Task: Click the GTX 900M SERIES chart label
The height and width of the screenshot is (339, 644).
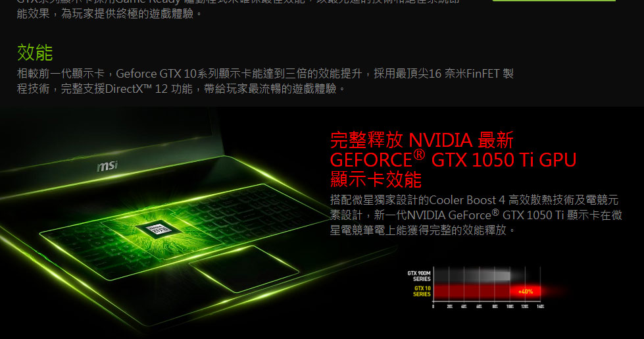Action: 419,276
